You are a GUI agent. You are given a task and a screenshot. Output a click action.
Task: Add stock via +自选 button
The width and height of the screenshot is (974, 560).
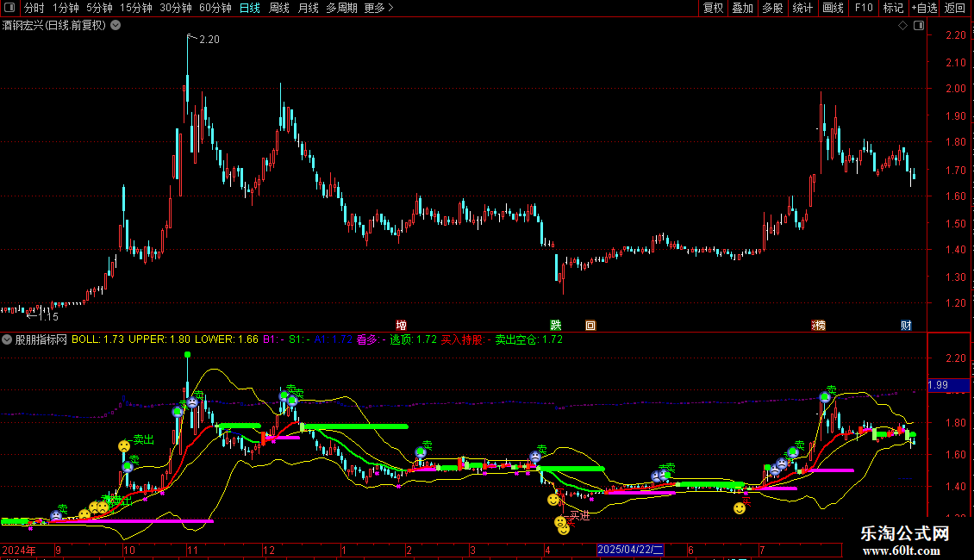click(924, 8)
